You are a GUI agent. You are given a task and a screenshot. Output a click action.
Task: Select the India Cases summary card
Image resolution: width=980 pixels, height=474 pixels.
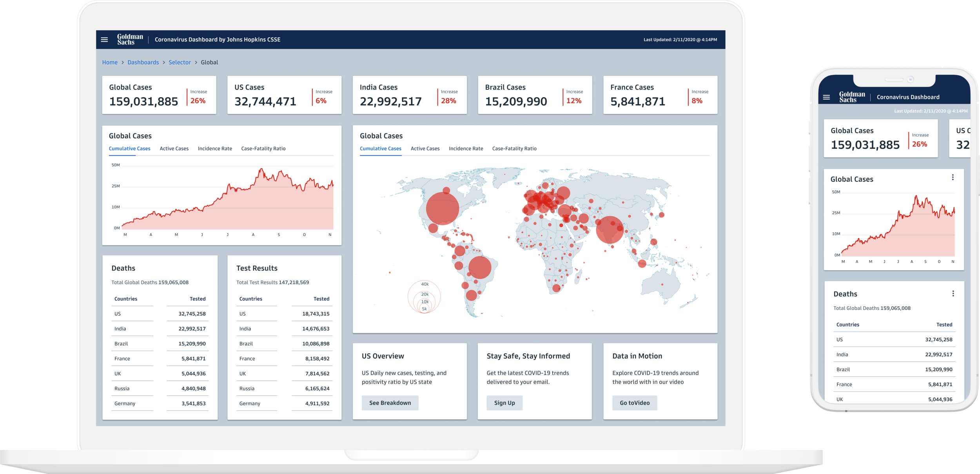point(410,95)
